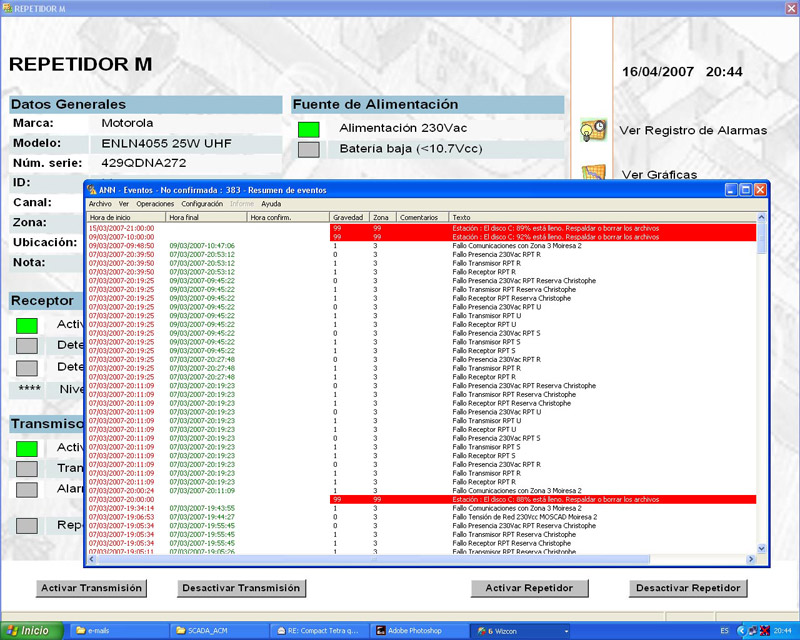Open the Archivo menu in events window
Image resolution: width=800 pixels, height=640 pixels.
coord(100,203)
